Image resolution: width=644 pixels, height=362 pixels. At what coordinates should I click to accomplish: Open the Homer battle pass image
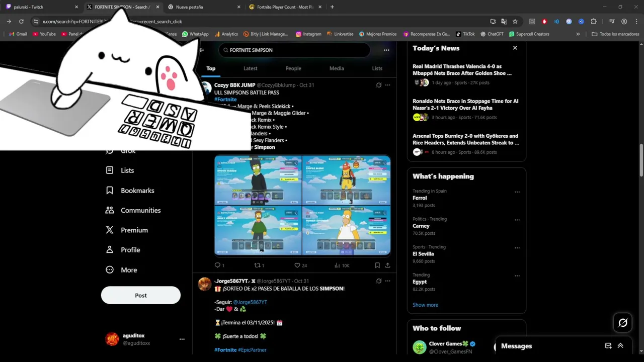pos(347,230)
